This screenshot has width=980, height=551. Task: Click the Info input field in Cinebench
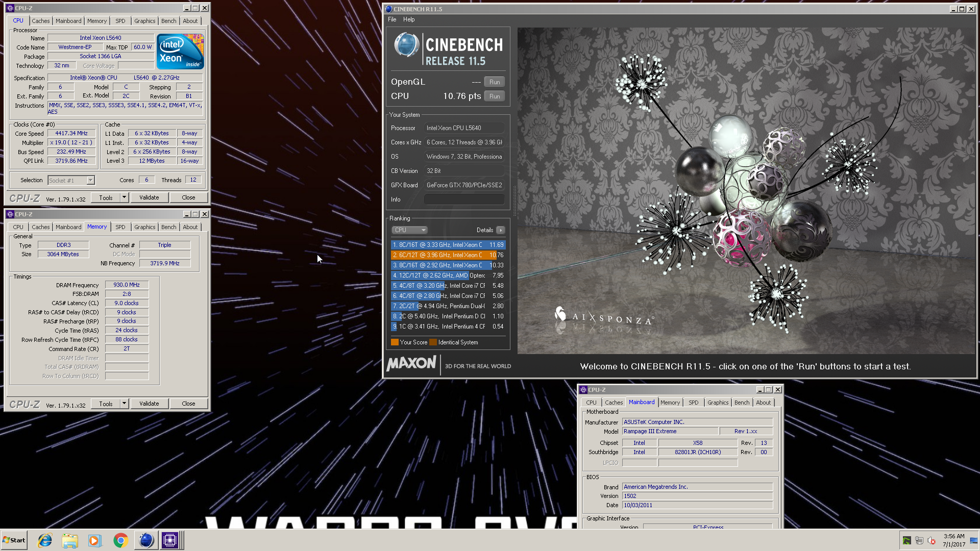(x=464, y=199)
